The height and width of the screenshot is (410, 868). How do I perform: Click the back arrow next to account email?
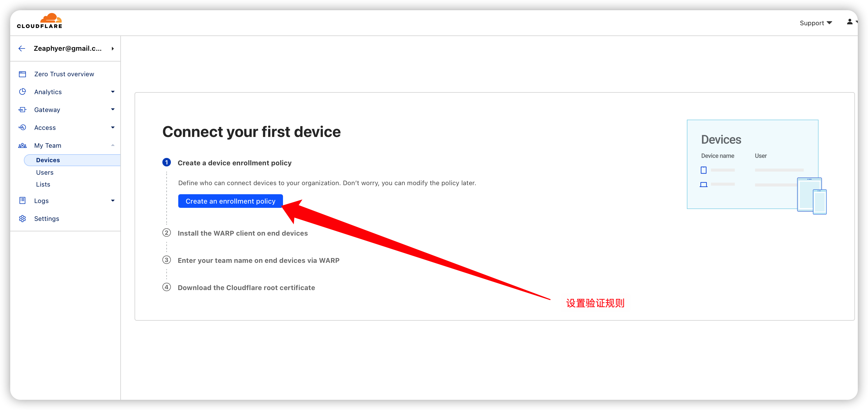[21, 49]
